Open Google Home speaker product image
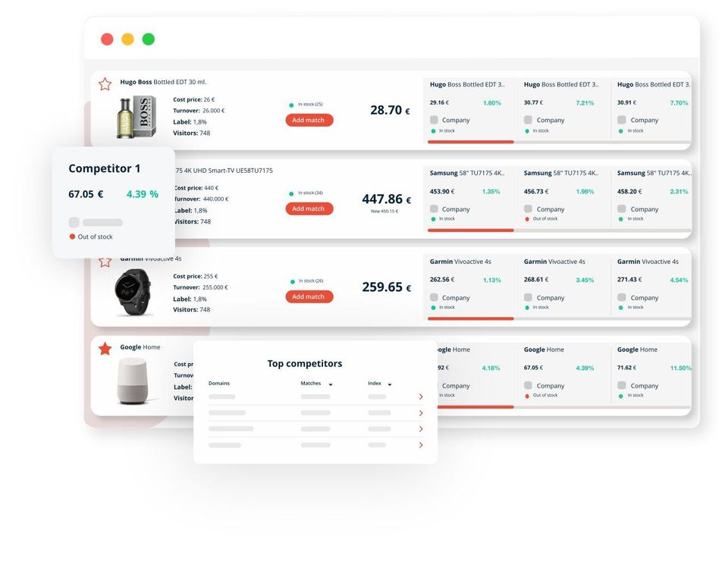The width and height of the screenshot is (728, 561). [x=133, y=381]
